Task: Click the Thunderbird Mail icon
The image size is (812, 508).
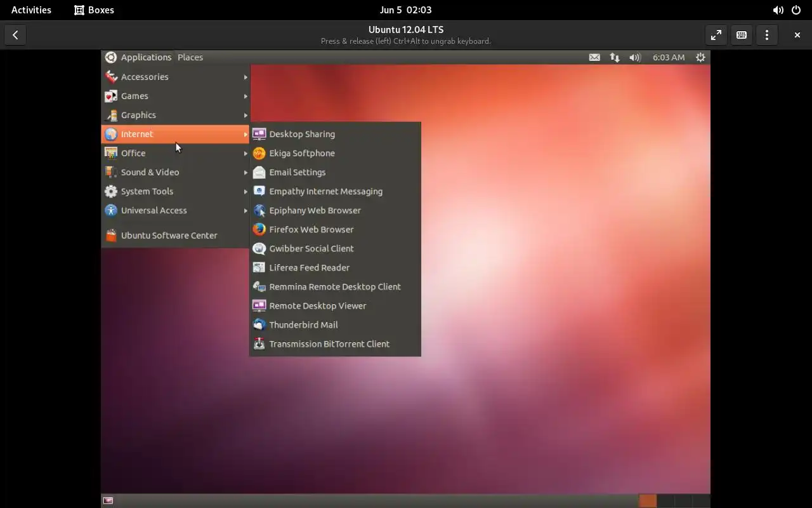Action: click(x=259, y=324)
